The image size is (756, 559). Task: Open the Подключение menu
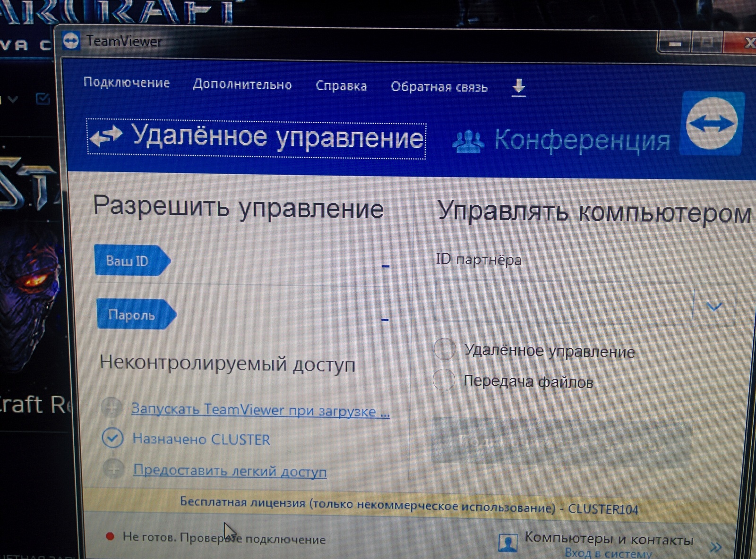[126, 83]
